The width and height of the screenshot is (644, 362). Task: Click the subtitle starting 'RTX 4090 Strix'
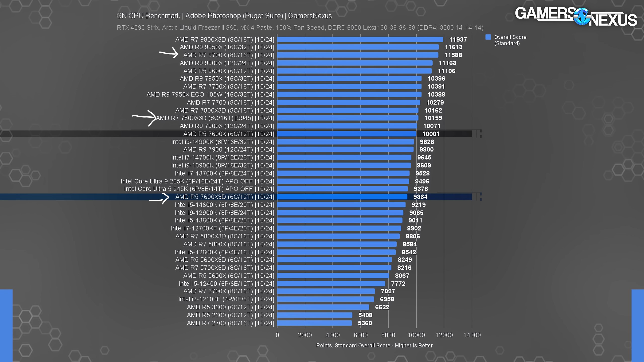coord(300,28)
